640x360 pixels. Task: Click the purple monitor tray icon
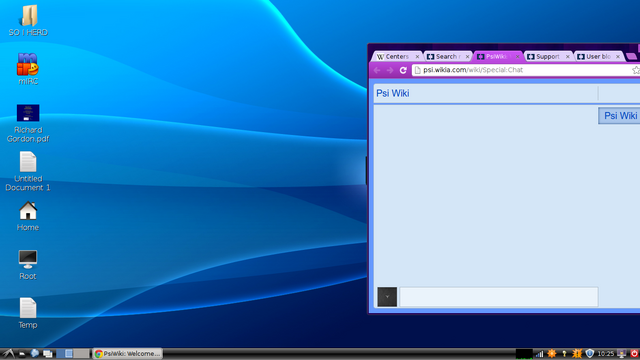pyautogui.click(x=622, y=354)
